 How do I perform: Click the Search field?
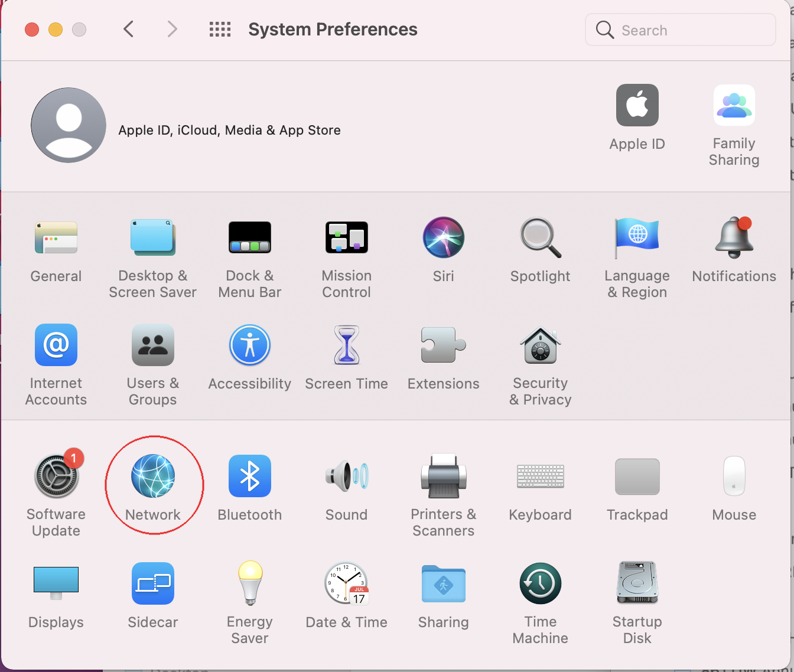[x=681, y=30]
